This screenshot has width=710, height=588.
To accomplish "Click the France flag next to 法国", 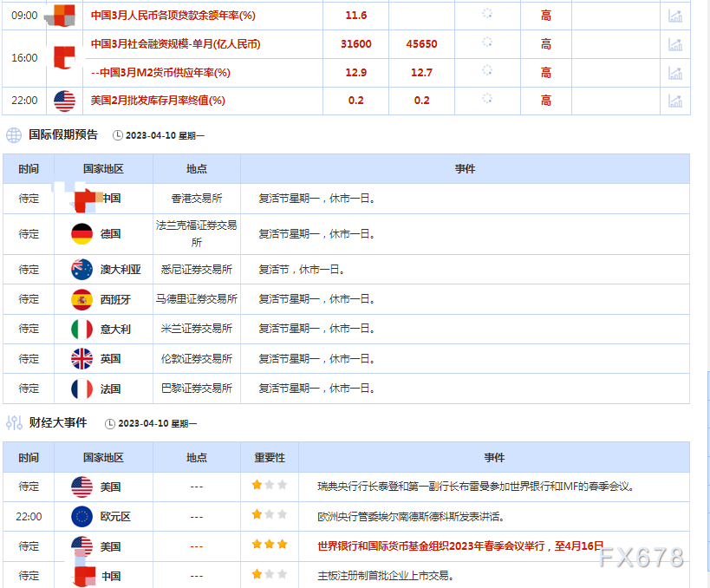I will point(81,388).
